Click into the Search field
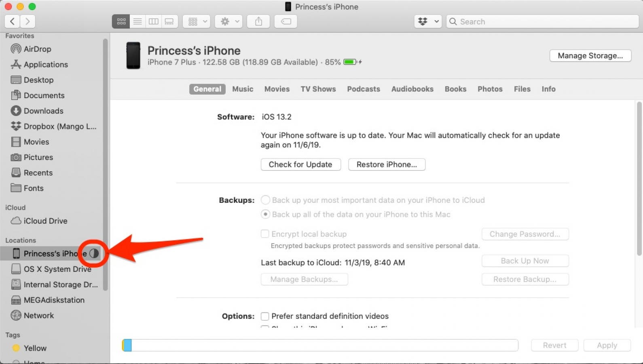 542,21
